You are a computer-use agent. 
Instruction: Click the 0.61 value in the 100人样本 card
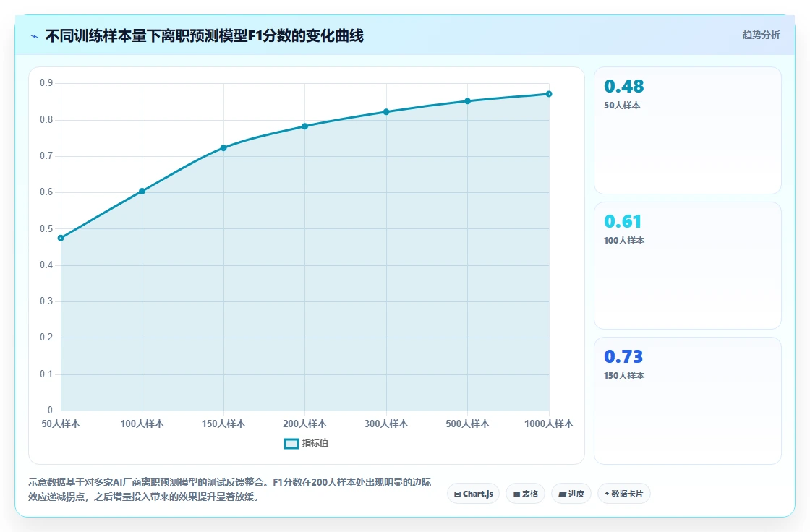(623, 221)
